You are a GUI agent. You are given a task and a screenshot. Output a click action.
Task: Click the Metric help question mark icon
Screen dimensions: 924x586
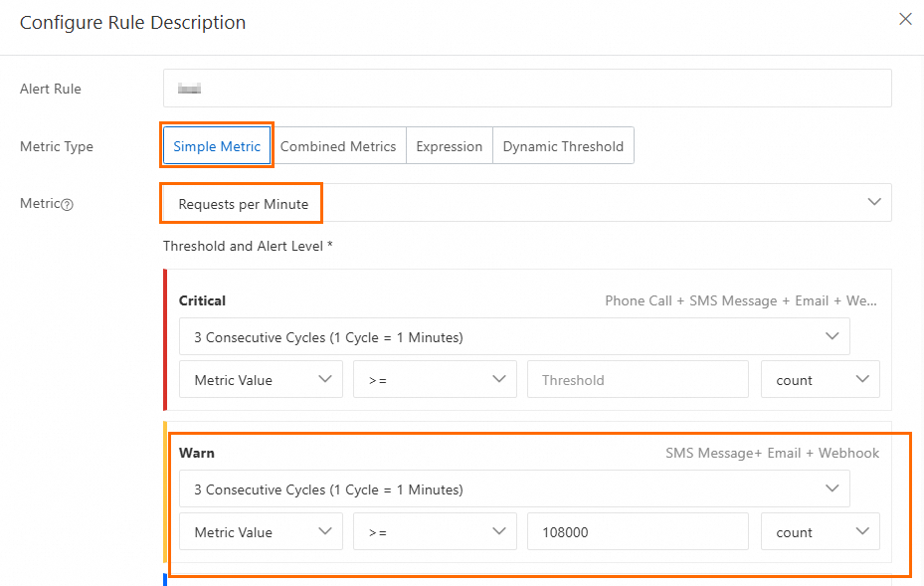[68, 205]
